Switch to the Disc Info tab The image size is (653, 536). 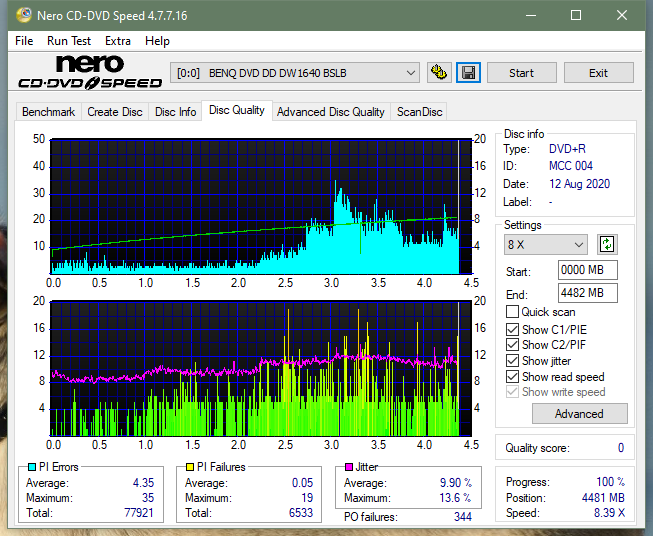pyautogui.click(x=175, y=112)
